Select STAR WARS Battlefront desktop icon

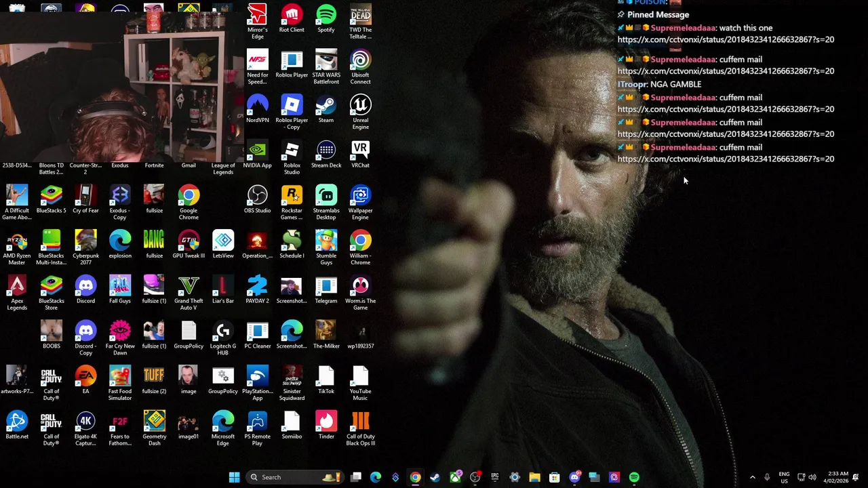(326, 66)
